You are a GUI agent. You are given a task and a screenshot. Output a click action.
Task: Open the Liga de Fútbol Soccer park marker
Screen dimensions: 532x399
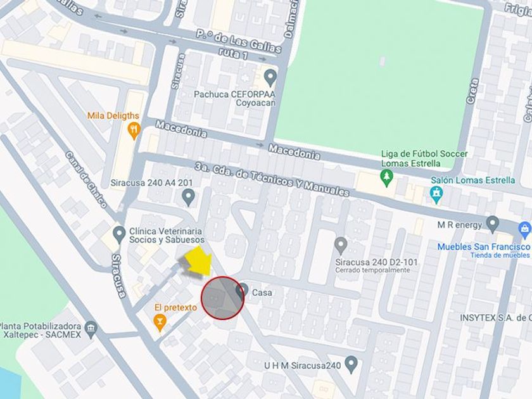[x=386, y=178]
